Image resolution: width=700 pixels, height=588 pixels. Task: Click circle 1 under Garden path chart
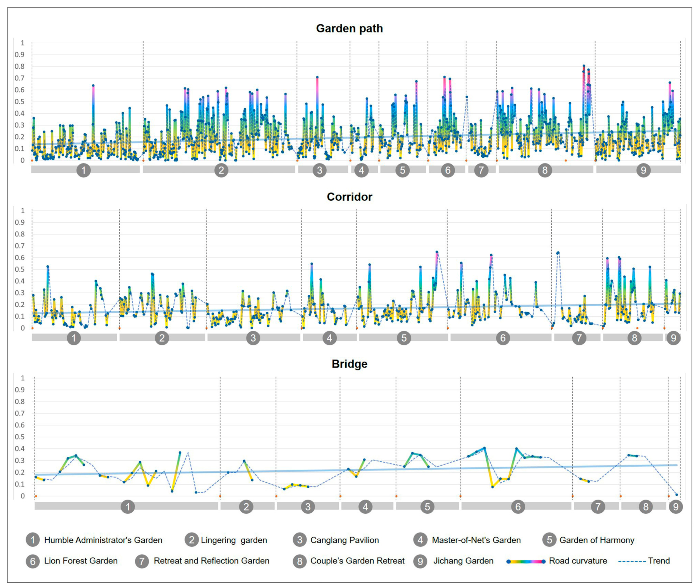point(83,170)
